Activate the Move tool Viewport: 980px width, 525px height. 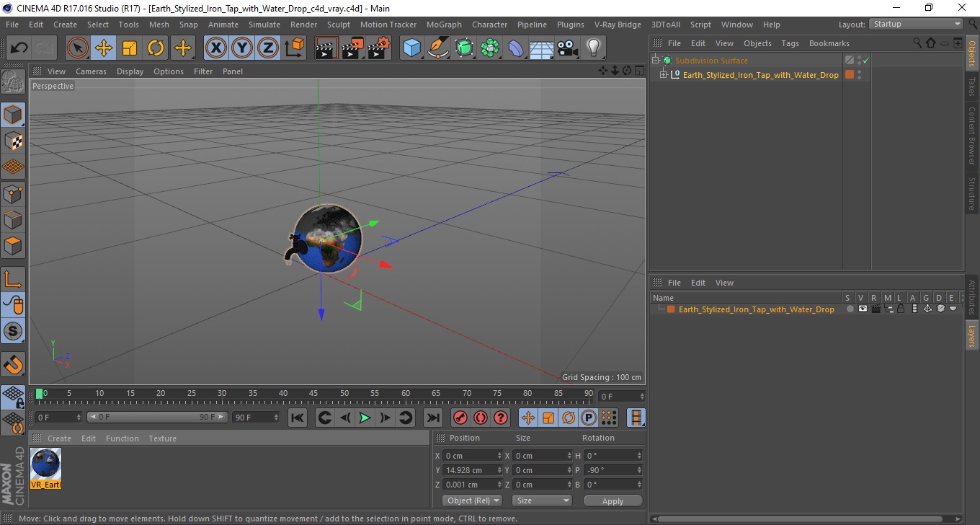point(104,48)
